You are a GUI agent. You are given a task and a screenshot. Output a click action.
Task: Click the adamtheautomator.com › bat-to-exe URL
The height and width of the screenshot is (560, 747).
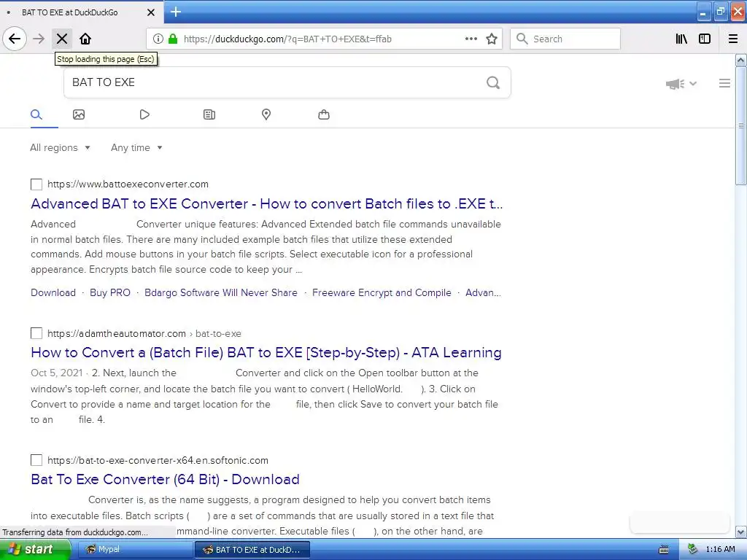click(x=144, y=333)
